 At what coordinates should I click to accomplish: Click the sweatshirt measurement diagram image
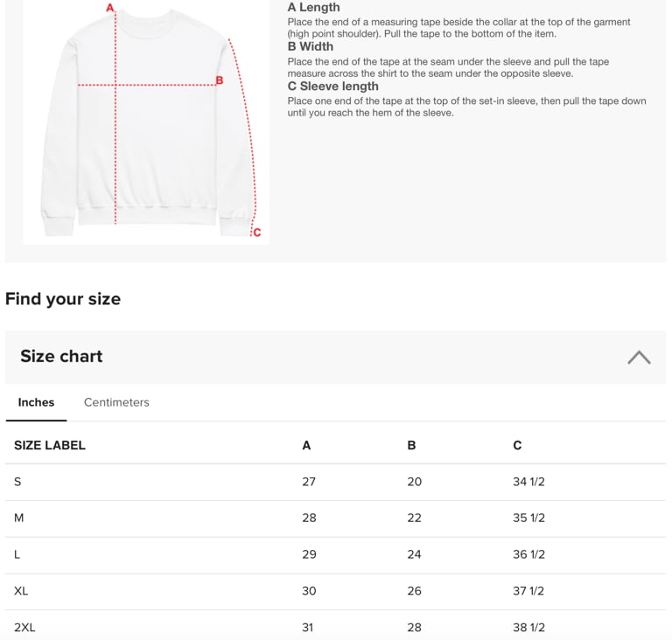click(146, 122)
